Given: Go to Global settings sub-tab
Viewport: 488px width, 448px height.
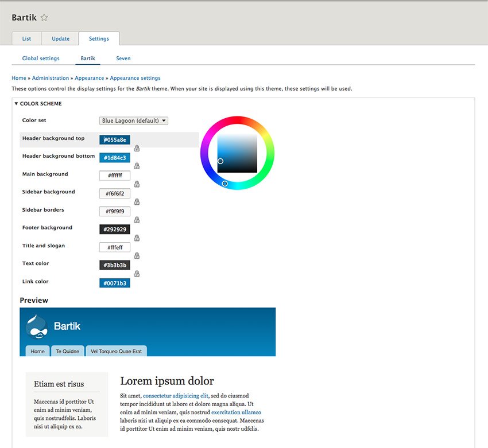Looking at the screenshot, I should click(41, 59).
